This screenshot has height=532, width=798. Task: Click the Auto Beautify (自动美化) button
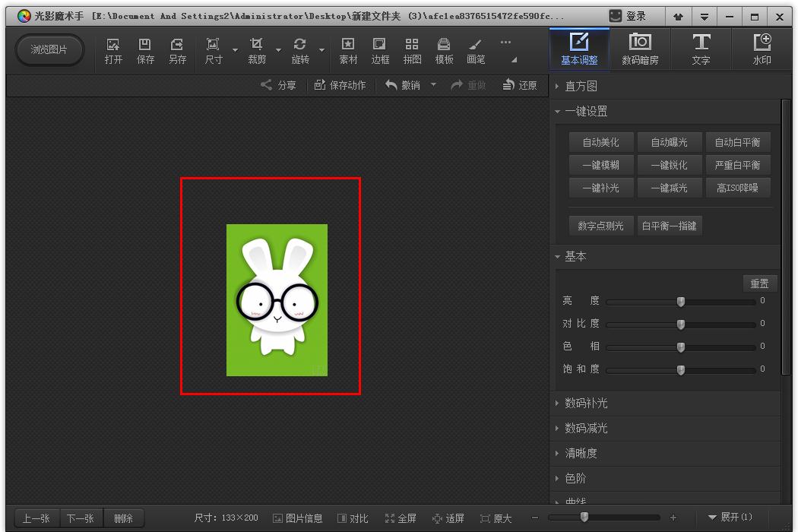600,142
